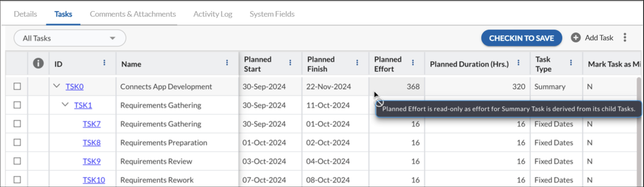The image size is (644, 187).
Task: Collapse the TSK0 summary task
Action: 57,86
